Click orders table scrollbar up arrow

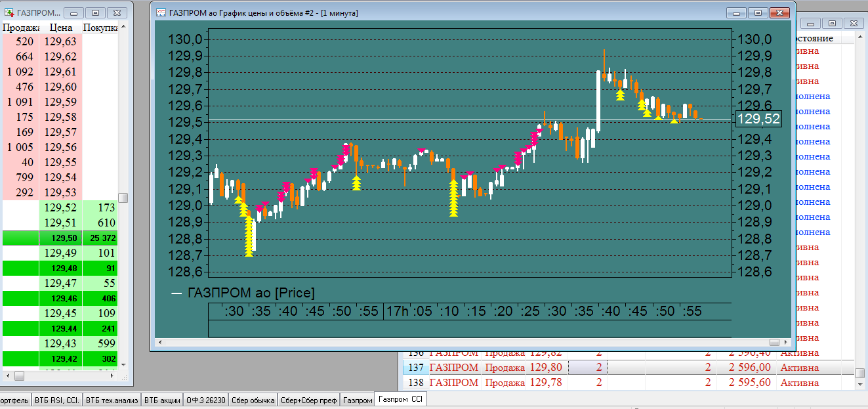(859, 38)
